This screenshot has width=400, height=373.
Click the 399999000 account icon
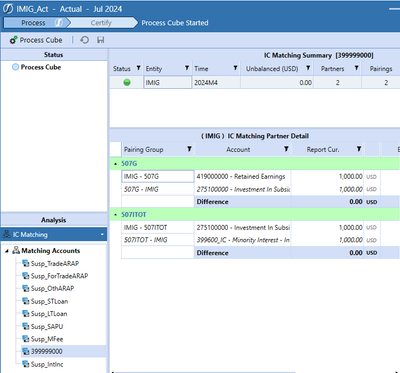[x=26, y=351]
